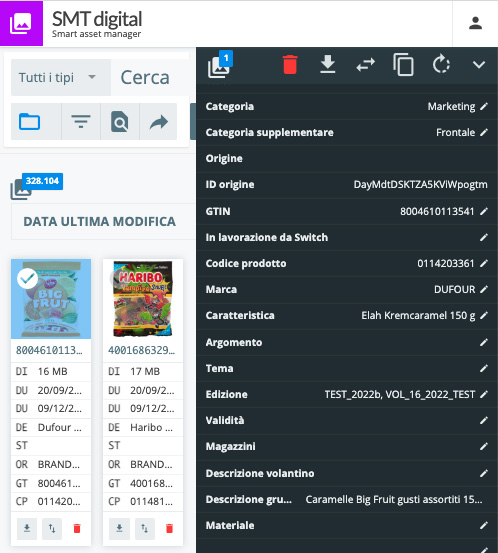
Task: Download selected asset from dark panel toolbar
Action: click(x=328, y=64)
